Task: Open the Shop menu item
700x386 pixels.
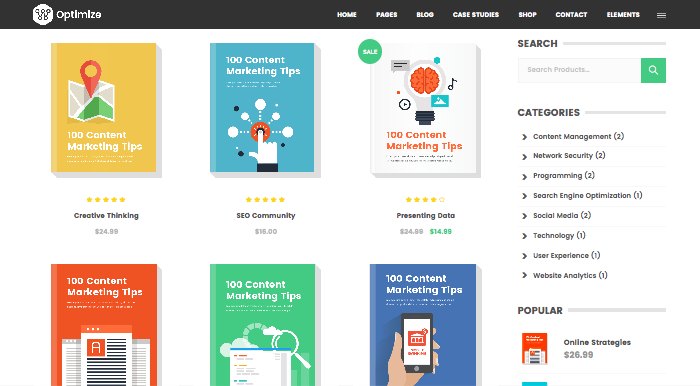Action: point(527,15)
